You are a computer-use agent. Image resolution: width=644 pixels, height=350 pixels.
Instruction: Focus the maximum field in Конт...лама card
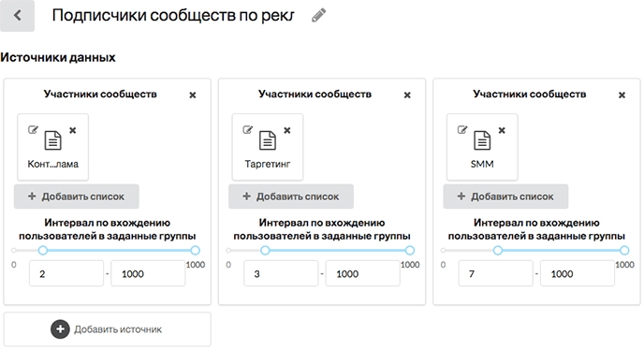(x=148, y=273)
